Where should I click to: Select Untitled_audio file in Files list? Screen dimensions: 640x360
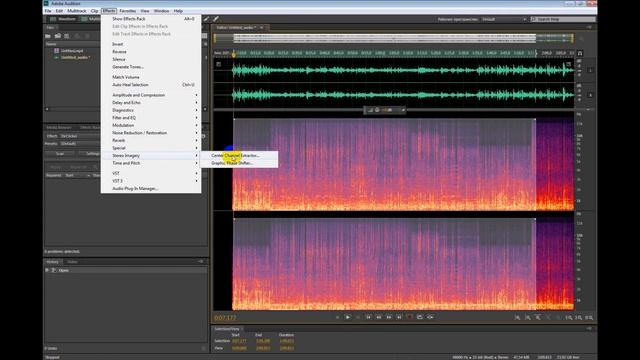click(x=75, y=58)
